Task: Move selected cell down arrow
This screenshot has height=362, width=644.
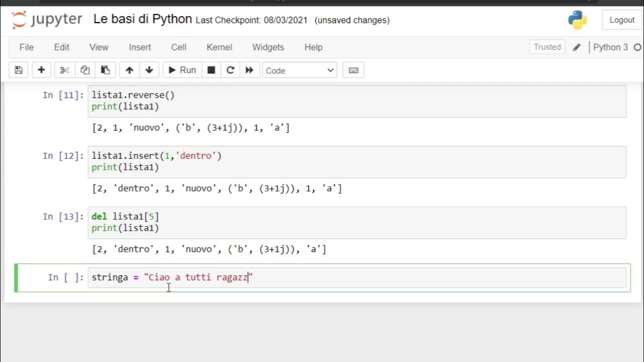Action: [x=149, y=70]
